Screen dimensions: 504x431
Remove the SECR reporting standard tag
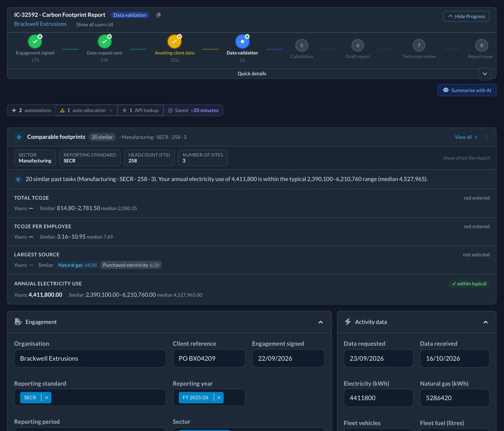(46, 398)
